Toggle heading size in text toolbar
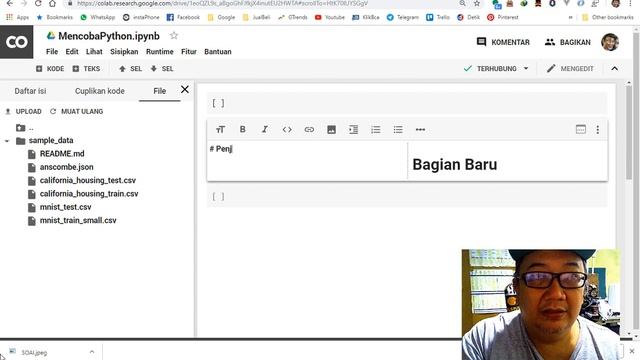This screenshot has height=360, width=640. click(x=220, y=129)
